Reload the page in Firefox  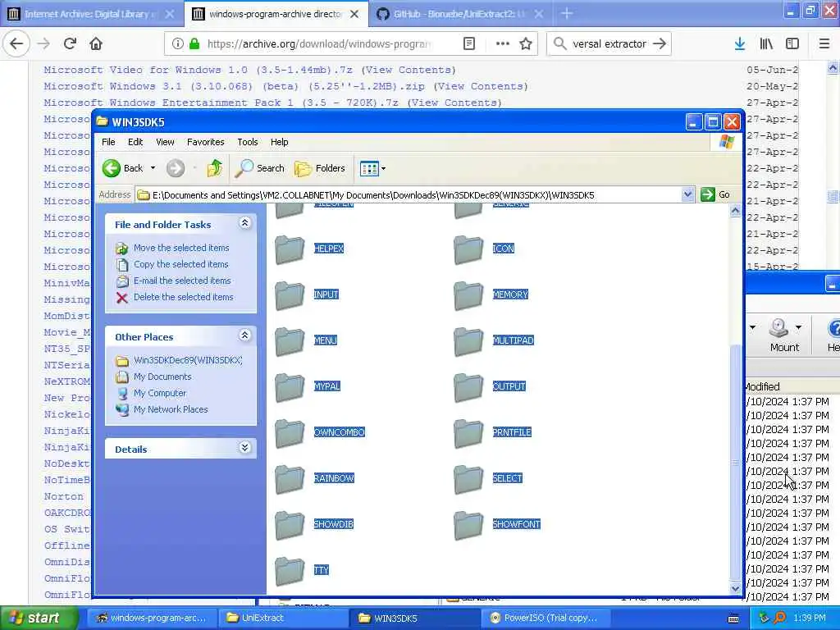(70, 43)
